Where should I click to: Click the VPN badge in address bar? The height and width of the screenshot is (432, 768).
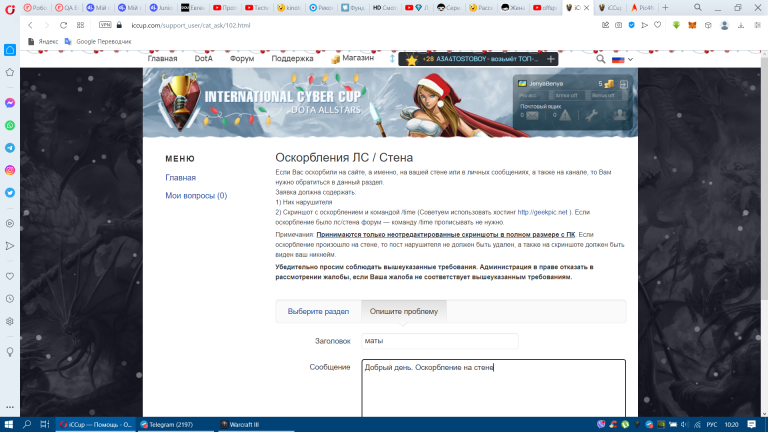(x=105, y=24)
